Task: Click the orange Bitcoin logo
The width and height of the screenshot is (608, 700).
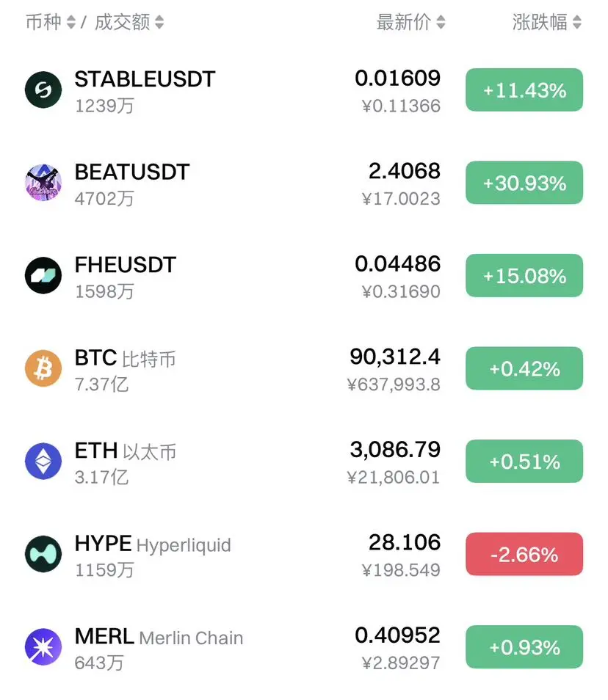Action: tap(43, 368)
